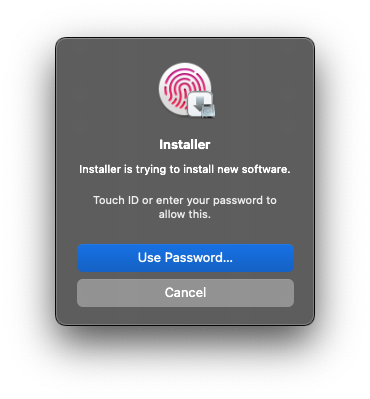Click the down arrow on Installer badge

(199, 103)
